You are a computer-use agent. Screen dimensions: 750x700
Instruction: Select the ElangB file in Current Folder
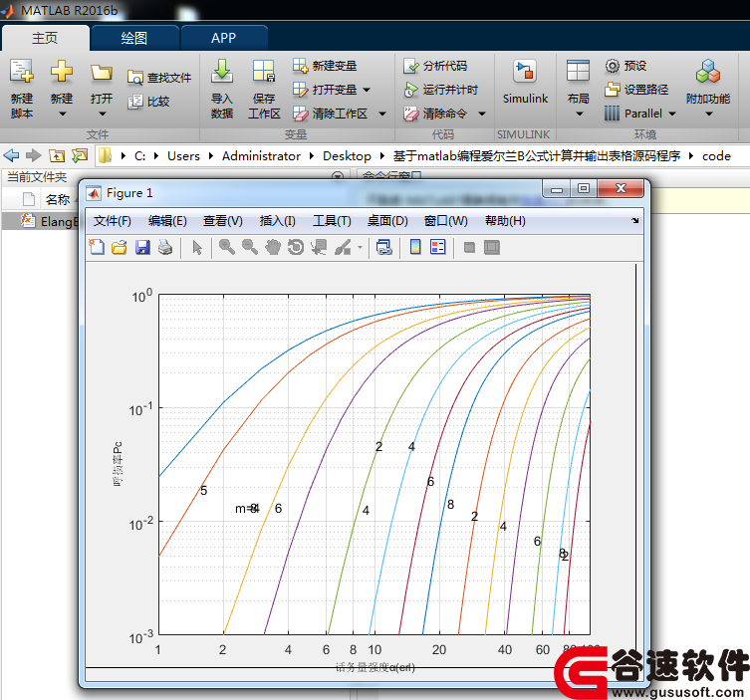pyautogui.click(x=41, y=221)
